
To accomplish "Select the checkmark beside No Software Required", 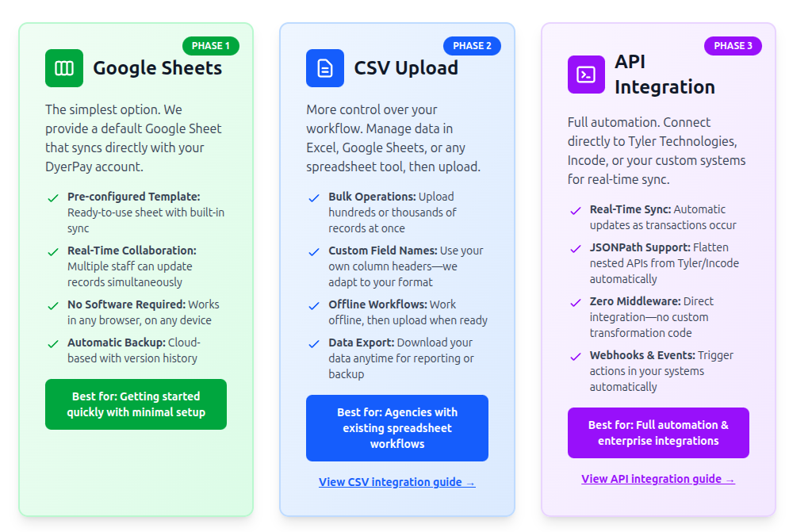I will tap(52, 306).
